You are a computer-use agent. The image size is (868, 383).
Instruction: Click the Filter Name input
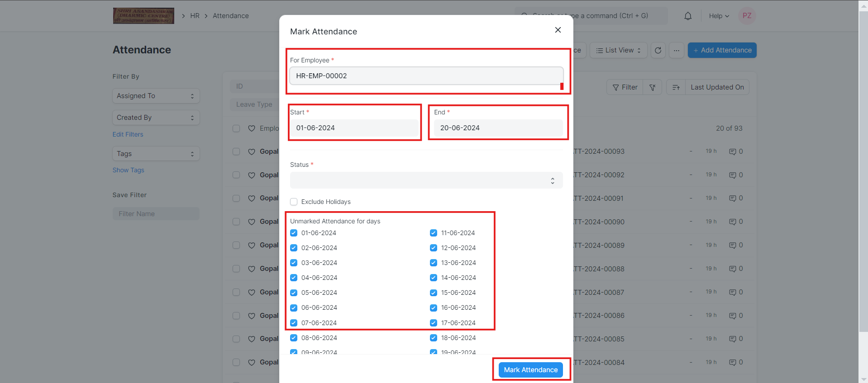point(156,214)
